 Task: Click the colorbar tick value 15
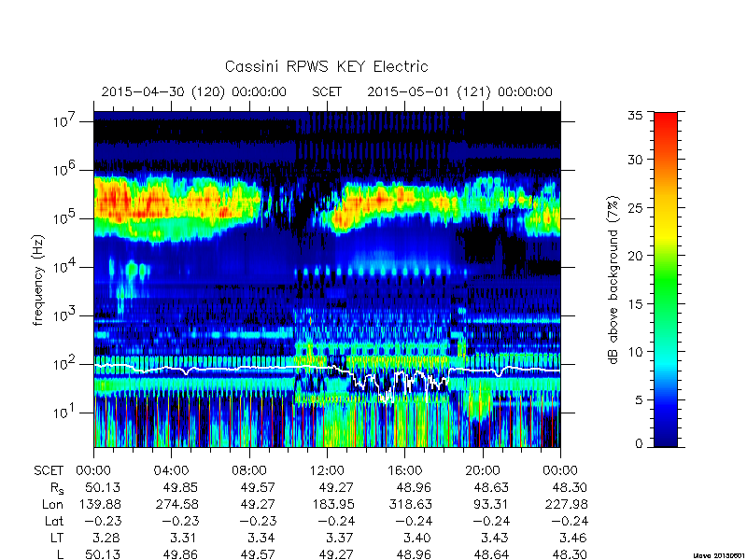tap(636, 303)
